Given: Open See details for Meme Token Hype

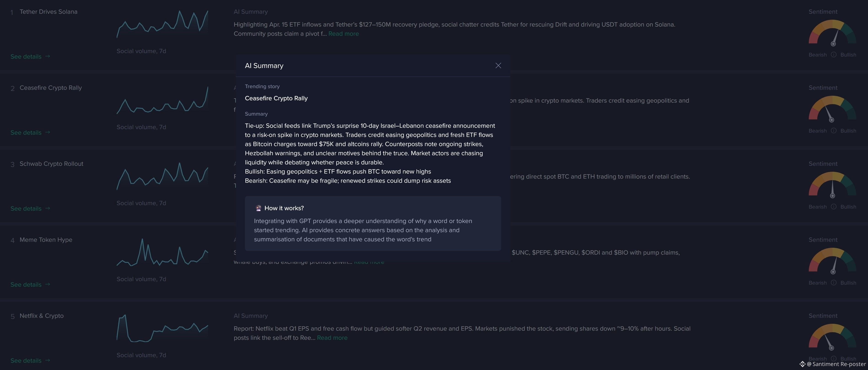Looking at the screenshot, I should (x=30, y=285).
